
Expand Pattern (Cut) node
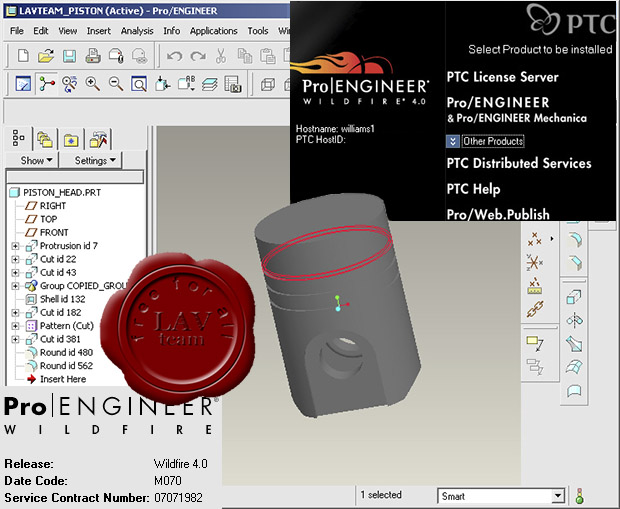coord(15,326)
